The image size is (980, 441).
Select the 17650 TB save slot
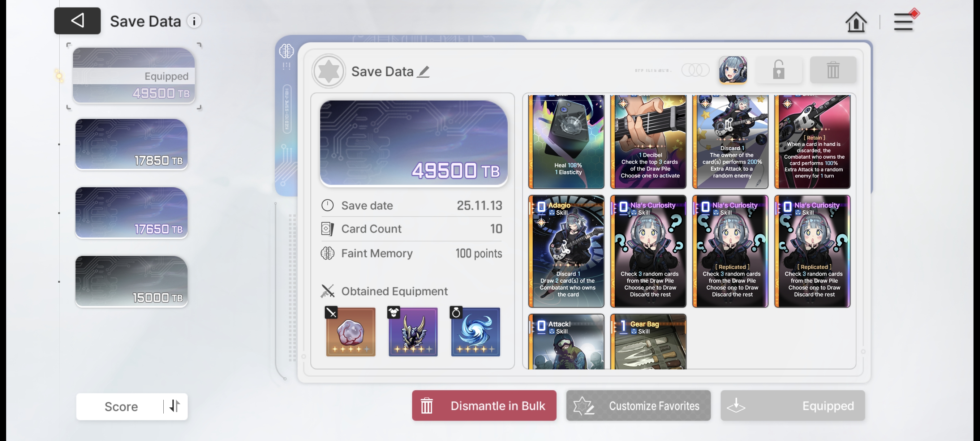131,213
